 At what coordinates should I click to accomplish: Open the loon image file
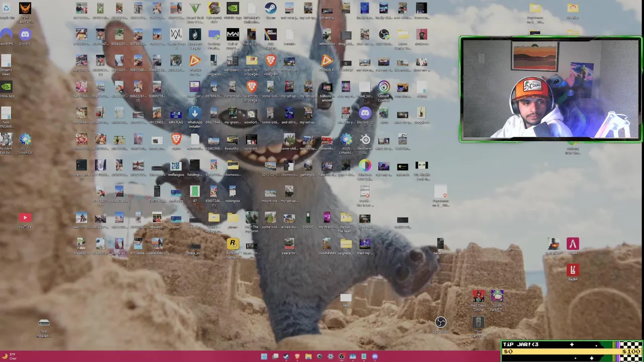click(176, 220)
